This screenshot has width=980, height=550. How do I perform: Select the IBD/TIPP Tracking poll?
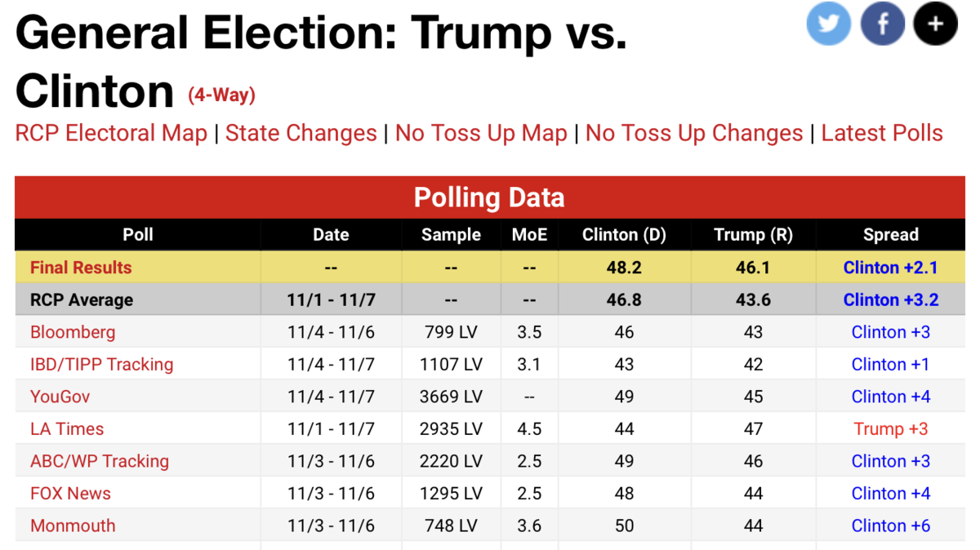[x=101, y=364]
